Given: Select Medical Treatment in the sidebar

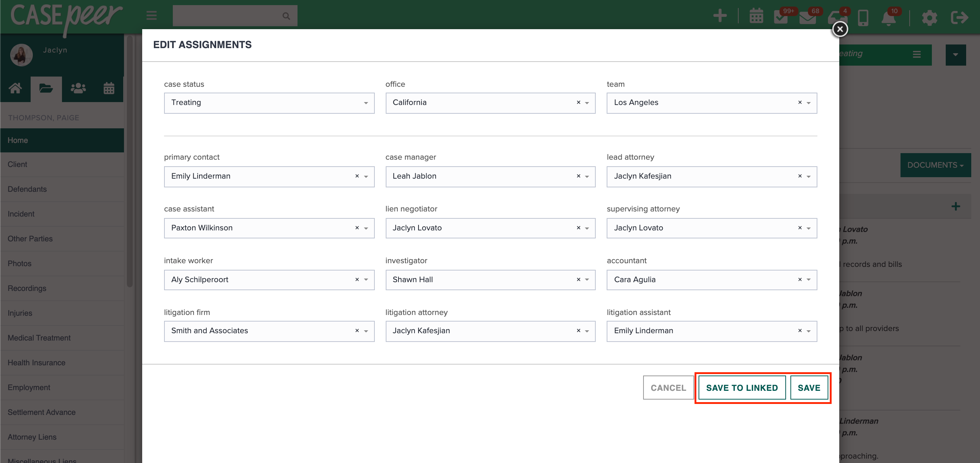Looking at the screenshot, I should tap(39, 338).
